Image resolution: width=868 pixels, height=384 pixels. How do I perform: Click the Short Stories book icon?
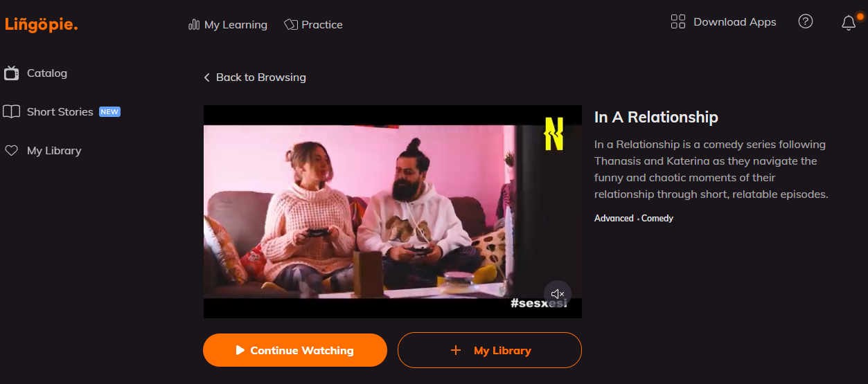tap(11, 111)
